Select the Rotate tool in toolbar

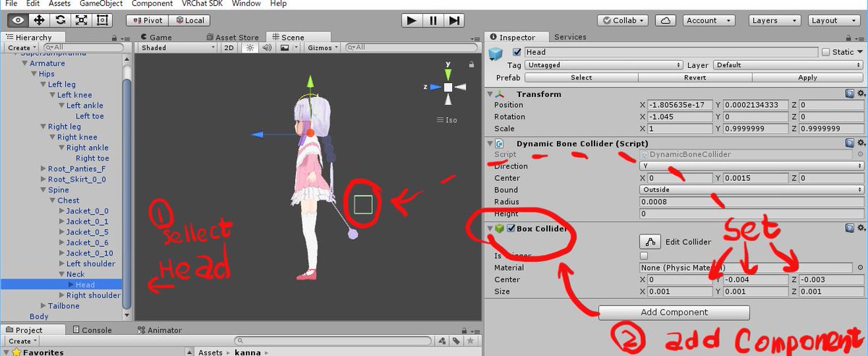[x=61, y=20]
